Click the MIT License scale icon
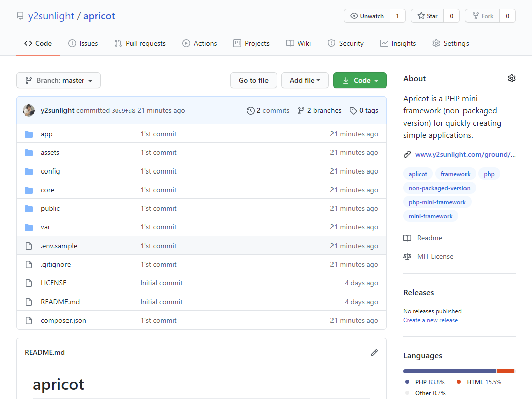 click(407, 257)
